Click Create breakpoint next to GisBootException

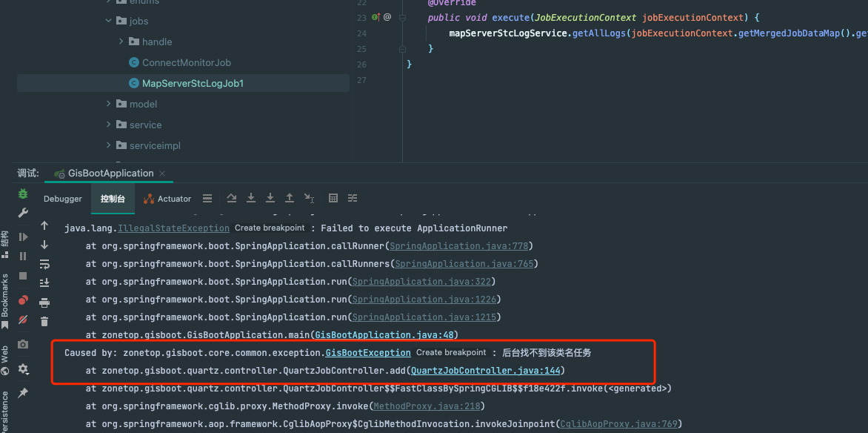451,353
